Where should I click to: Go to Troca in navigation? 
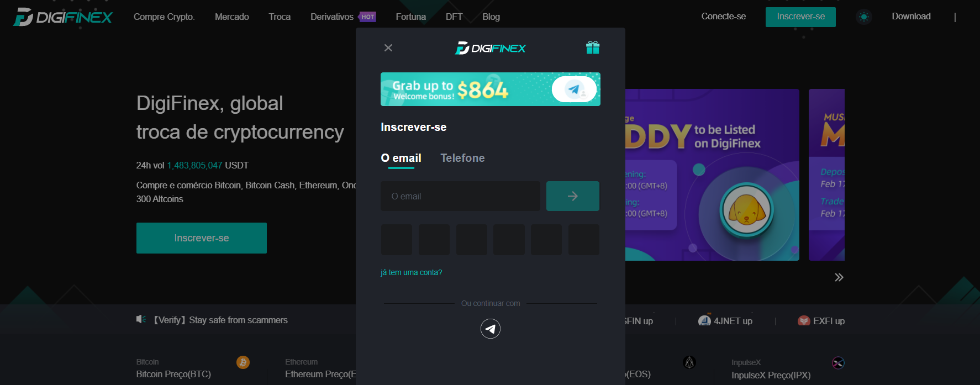pyautogui.click(x=280, y=17)
